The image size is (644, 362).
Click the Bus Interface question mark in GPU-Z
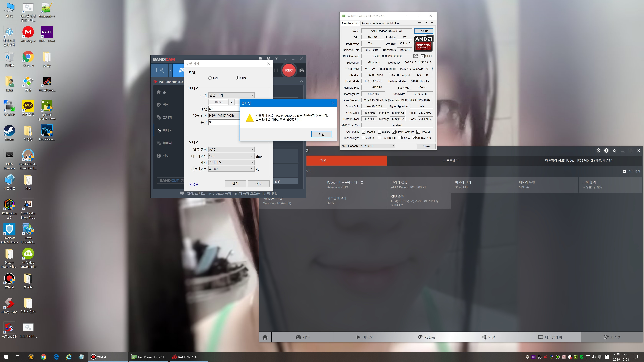pyautogui.click(x=432, y=69)
